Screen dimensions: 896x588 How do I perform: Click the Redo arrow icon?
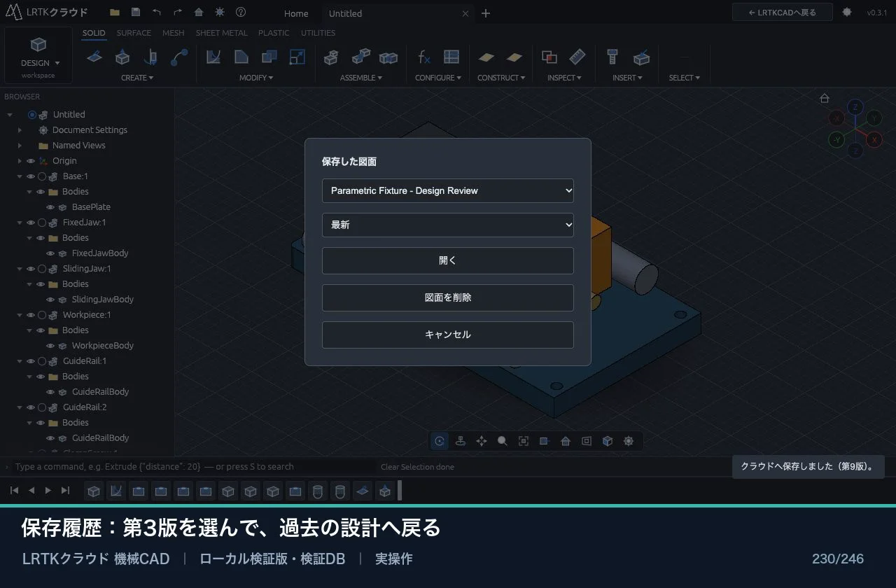[x=178, y=13]
